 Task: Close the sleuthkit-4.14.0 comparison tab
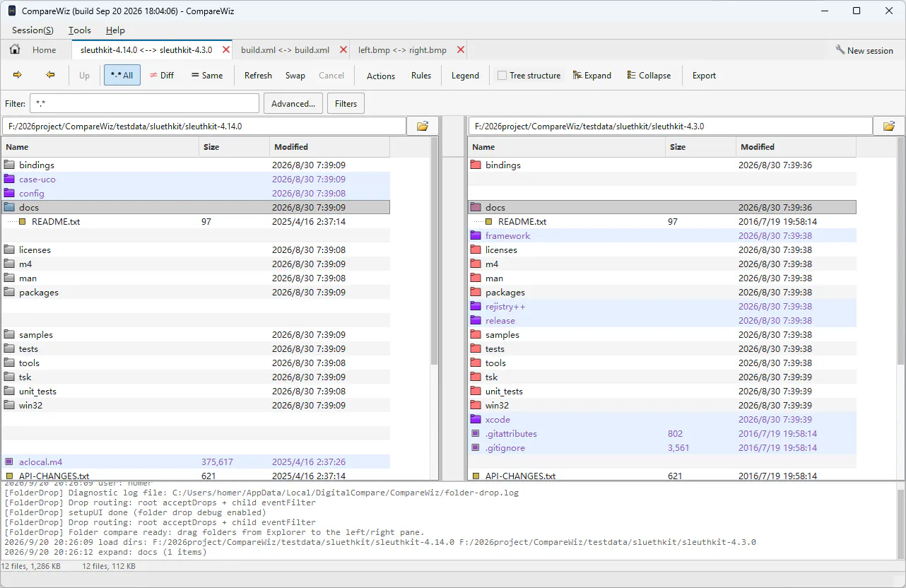(226, 49)
